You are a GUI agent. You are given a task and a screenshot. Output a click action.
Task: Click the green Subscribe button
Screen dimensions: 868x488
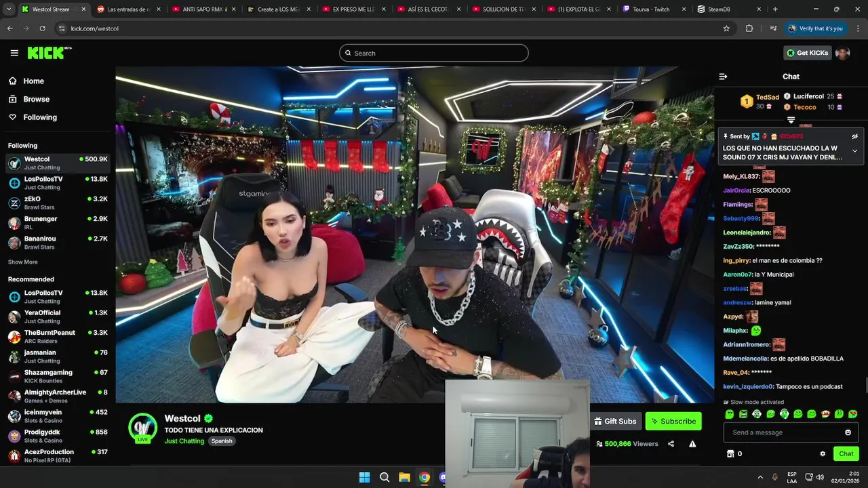673,421
